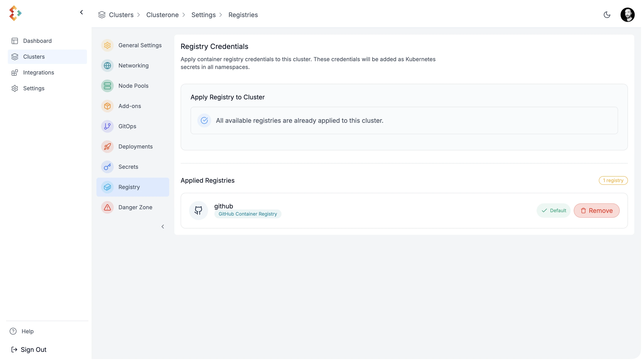Open Integrations in the sidebar
Screen dimensions: 644x362
[38, 73]
